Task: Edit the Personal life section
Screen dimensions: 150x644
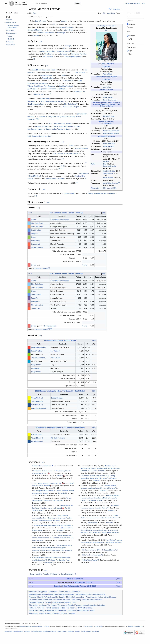Action: click(44, 190)
